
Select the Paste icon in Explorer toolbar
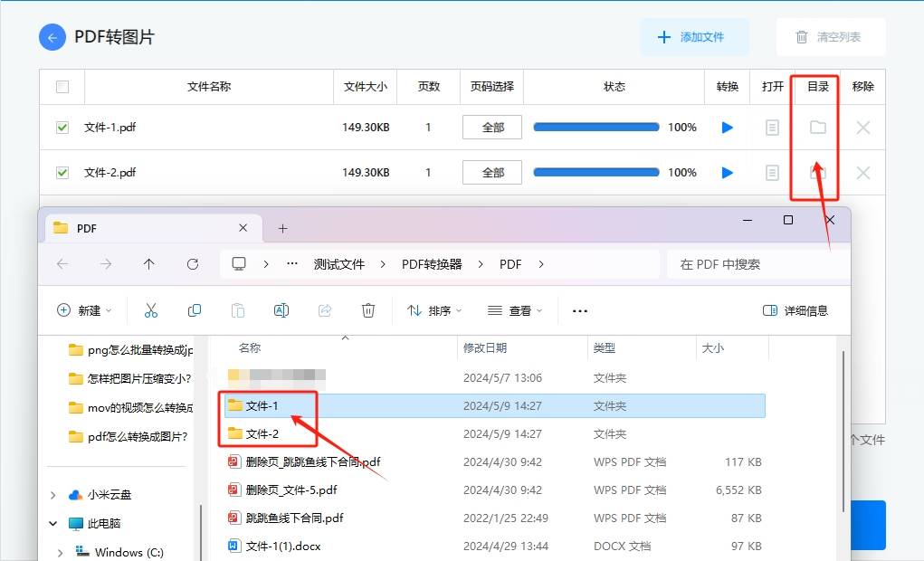pos(238,309)
